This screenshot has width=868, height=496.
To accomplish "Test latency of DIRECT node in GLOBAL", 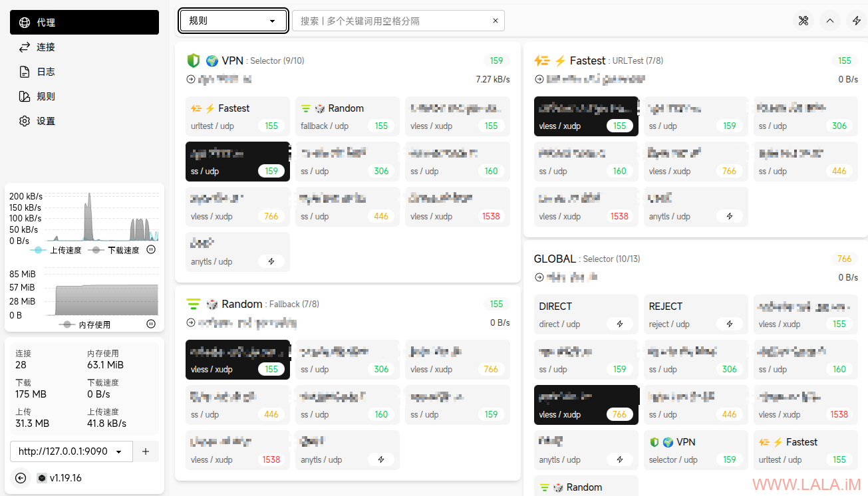I will (620, 324).
